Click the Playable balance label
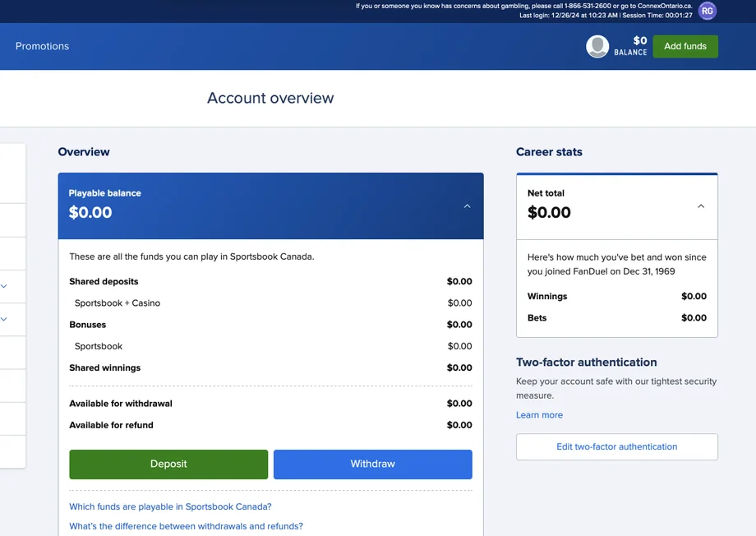This screenshot has height=536, width=756. (x=104, y=193)
